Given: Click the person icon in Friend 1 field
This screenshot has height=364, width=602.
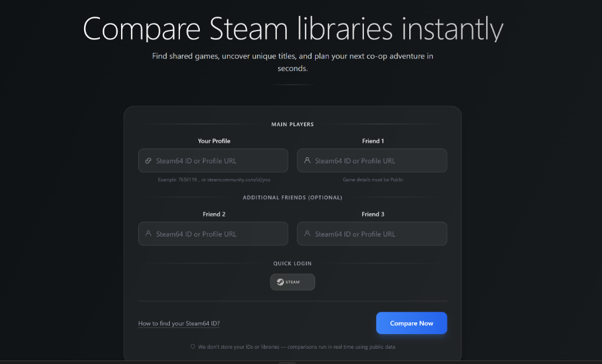Looking at the screenshot, I should pyautogui.click(x=307, y=161).
